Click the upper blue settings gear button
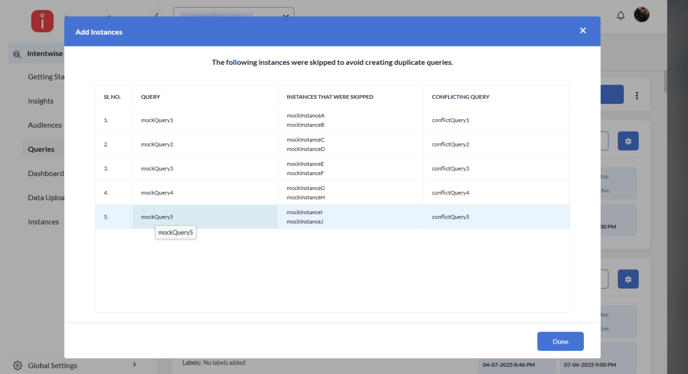Image resolution: width=688 pixels, height=374 pixels. click(628, 141)
